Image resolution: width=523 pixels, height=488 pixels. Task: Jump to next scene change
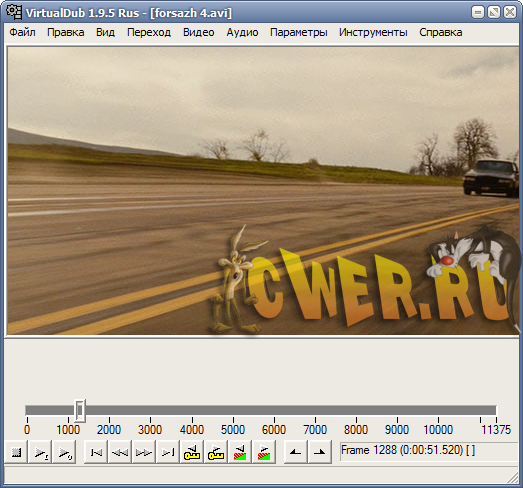[x=264, y=452]
